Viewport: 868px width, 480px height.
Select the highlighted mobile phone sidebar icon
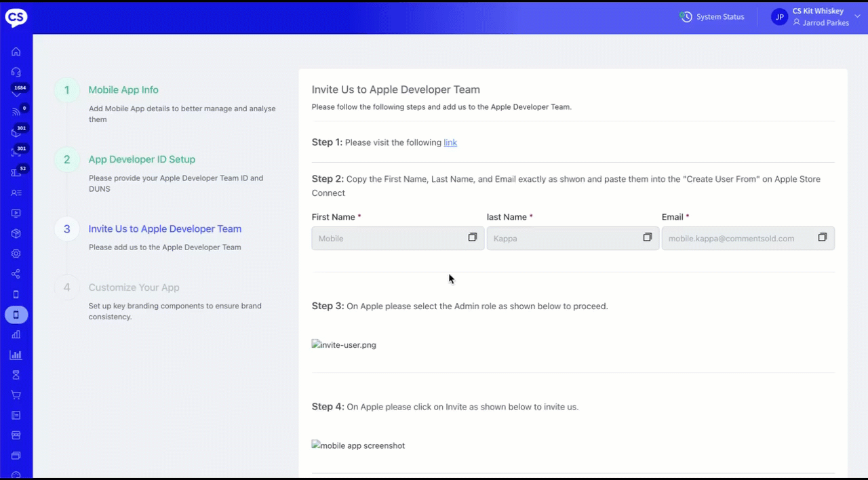pos(16,315)
